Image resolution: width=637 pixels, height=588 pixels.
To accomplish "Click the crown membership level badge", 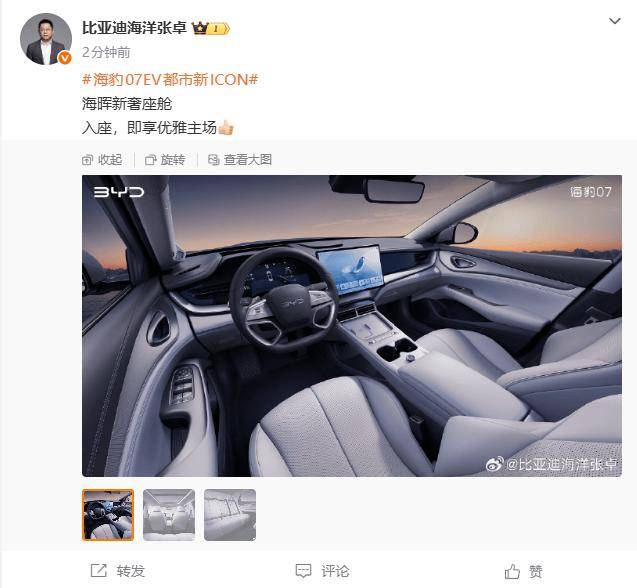I will point(211,28).
